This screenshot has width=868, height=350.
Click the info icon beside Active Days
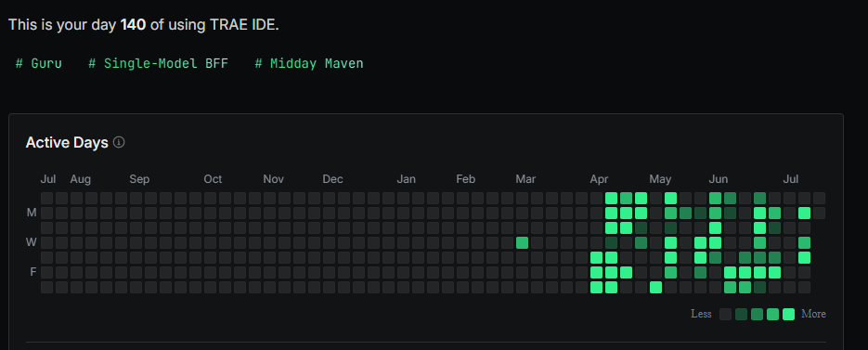pyautogui.click(x=119, y=142)
